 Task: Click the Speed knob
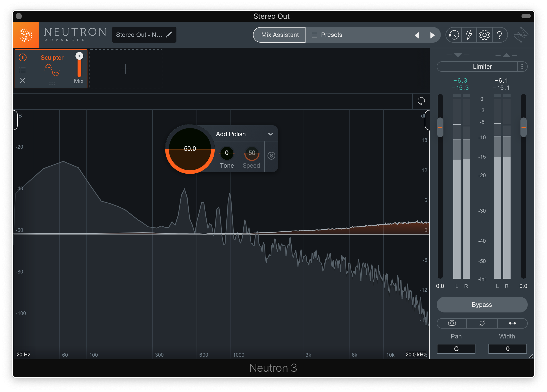252,153
